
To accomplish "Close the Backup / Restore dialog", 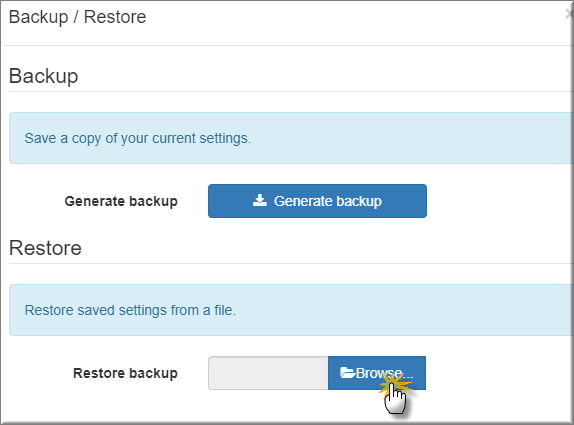I will (569, 14).
